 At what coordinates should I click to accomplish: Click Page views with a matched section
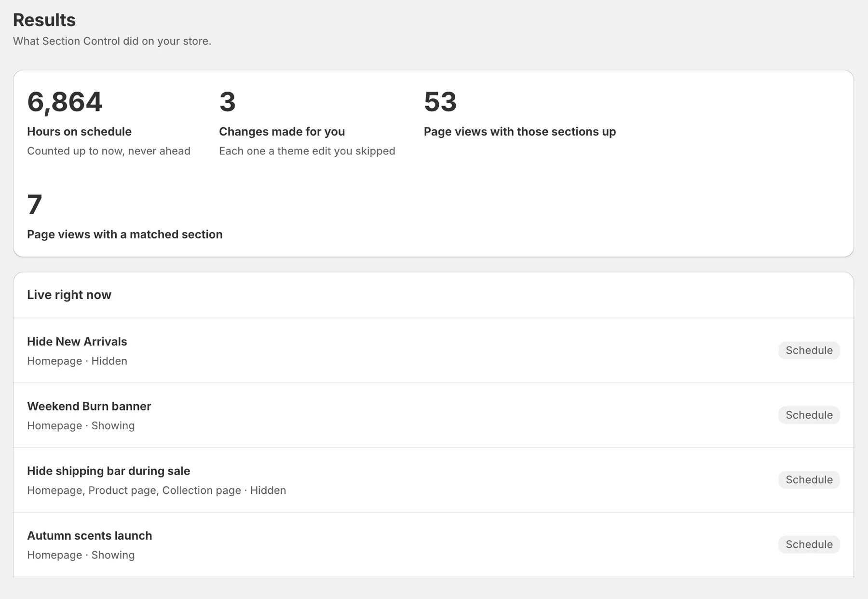click(125, 234)
